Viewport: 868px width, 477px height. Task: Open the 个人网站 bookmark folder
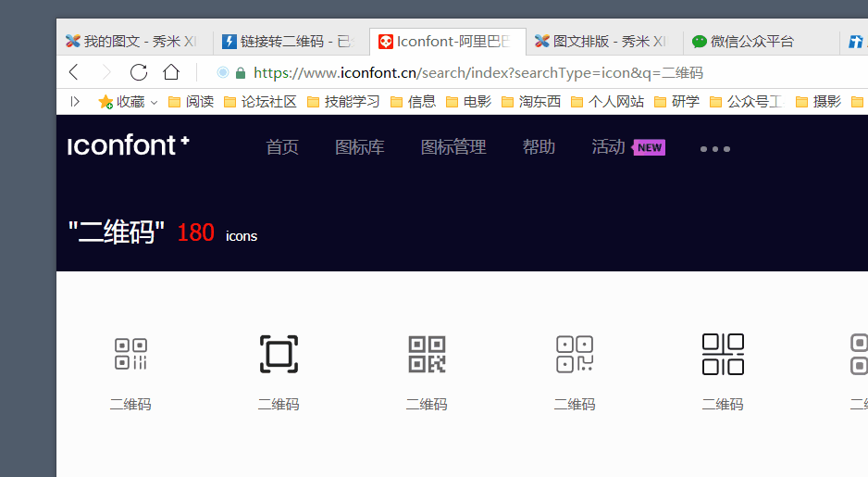(607, 101)
